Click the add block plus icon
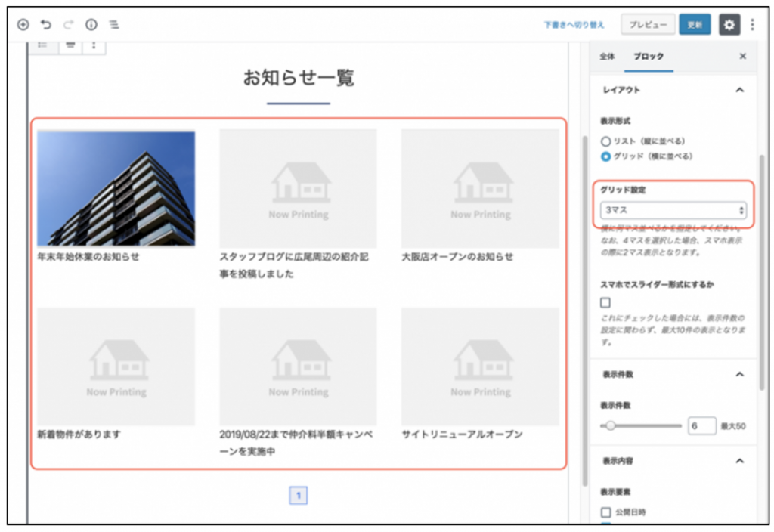The width and height of the screenshot is (774, 532). tap(23, 24)
